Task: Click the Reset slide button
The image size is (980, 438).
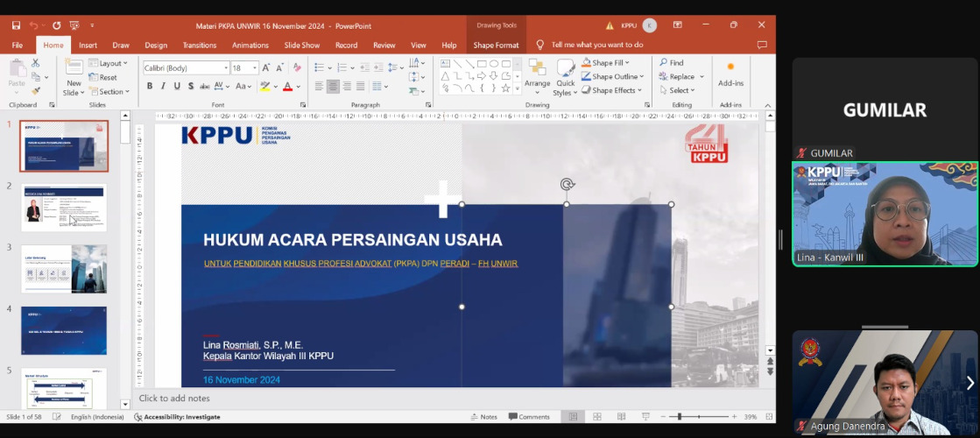Action: (102, 77)
